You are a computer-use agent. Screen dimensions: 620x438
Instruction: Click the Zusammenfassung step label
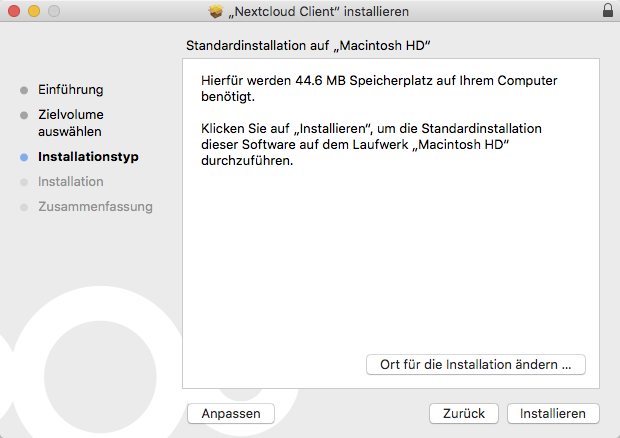(x=95, y=207)
